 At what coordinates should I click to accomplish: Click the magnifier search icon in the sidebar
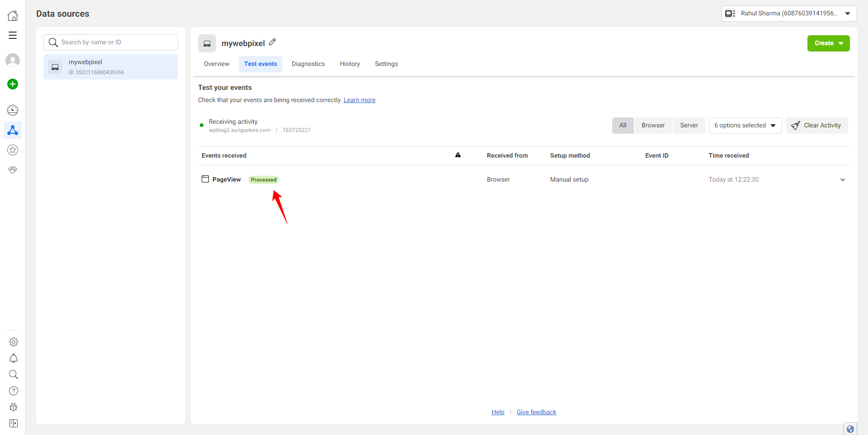click(x=14, y=374)
